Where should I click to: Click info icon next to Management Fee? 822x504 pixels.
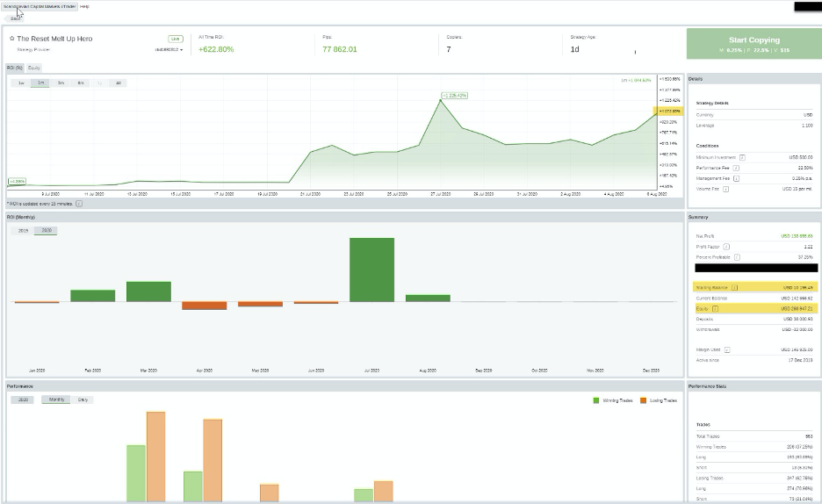pyautogui.click(x=736, y=178)
